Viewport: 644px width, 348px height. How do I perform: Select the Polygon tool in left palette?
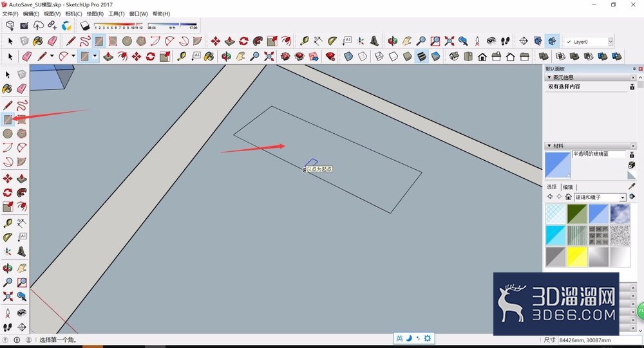[x=22, y=133]
